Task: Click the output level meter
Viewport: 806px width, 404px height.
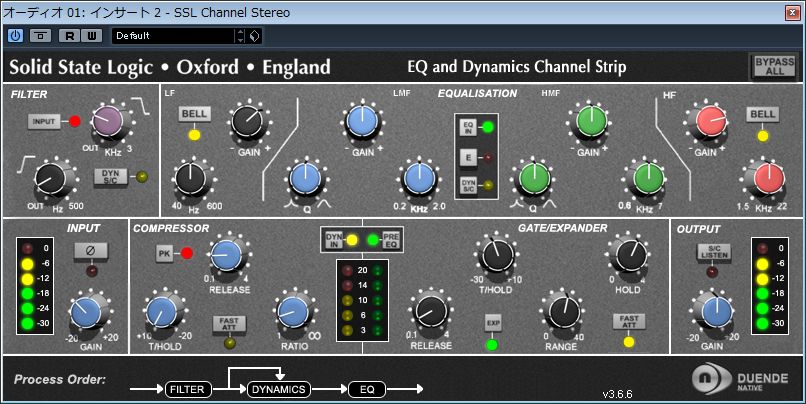Action: (x=770, y=286)
